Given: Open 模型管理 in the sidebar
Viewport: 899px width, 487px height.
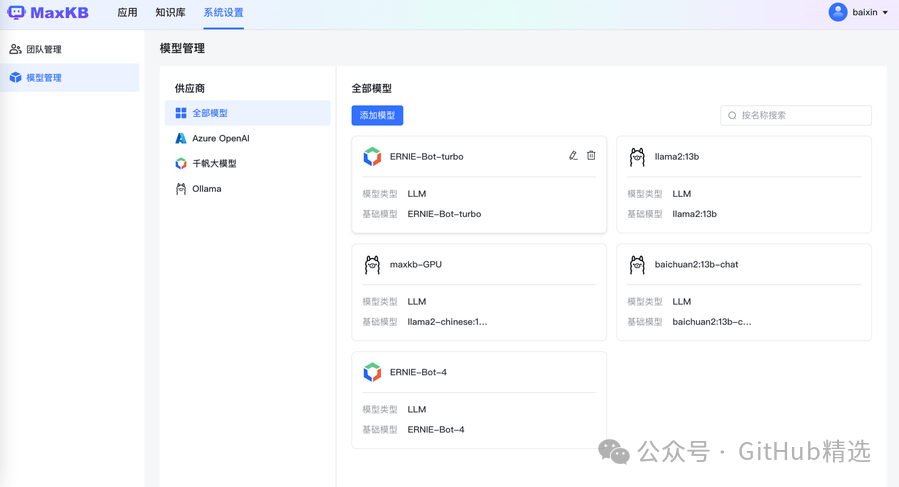Looking at the screenshot, I should pos(69,77).
